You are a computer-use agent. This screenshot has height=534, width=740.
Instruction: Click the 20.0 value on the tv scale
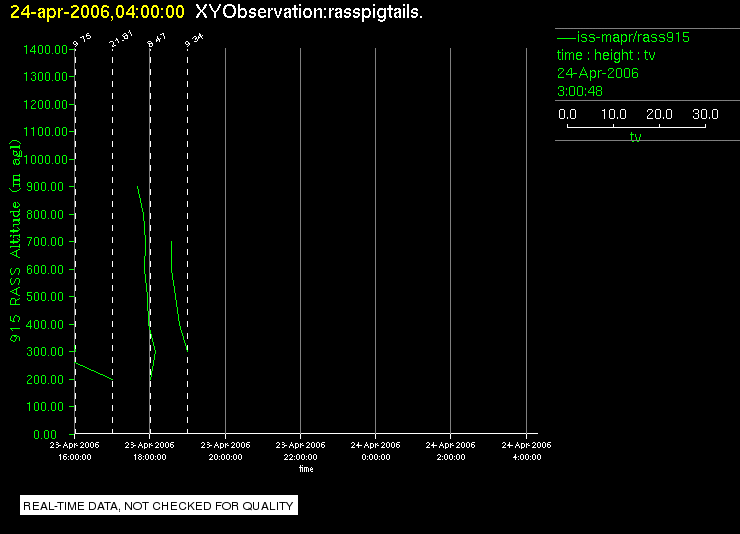(x=659, y=114)
